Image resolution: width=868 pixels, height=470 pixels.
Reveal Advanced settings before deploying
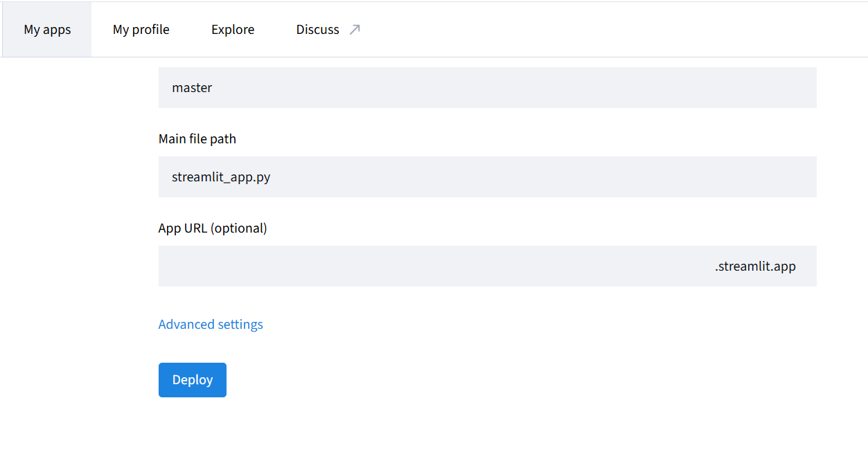click(211, 324)
